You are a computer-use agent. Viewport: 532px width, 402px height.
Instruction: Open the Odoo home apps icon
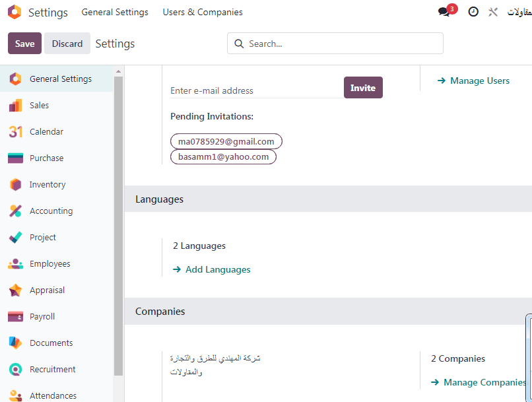point(15,13)
